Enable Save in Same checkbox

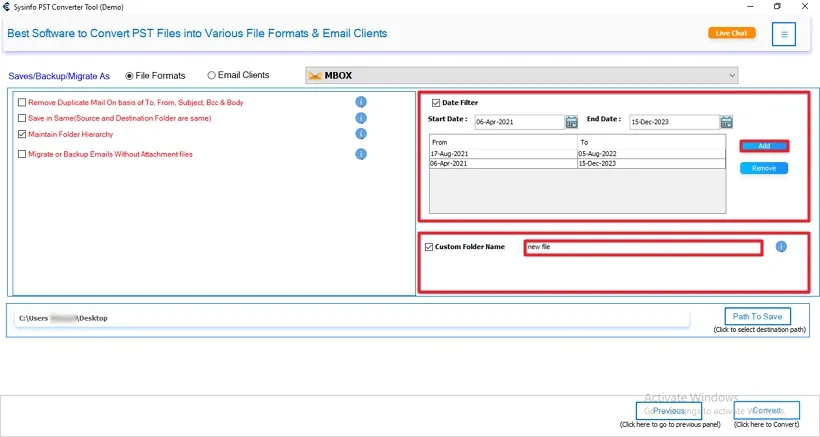pyautogui.click(x=22, y=118)
